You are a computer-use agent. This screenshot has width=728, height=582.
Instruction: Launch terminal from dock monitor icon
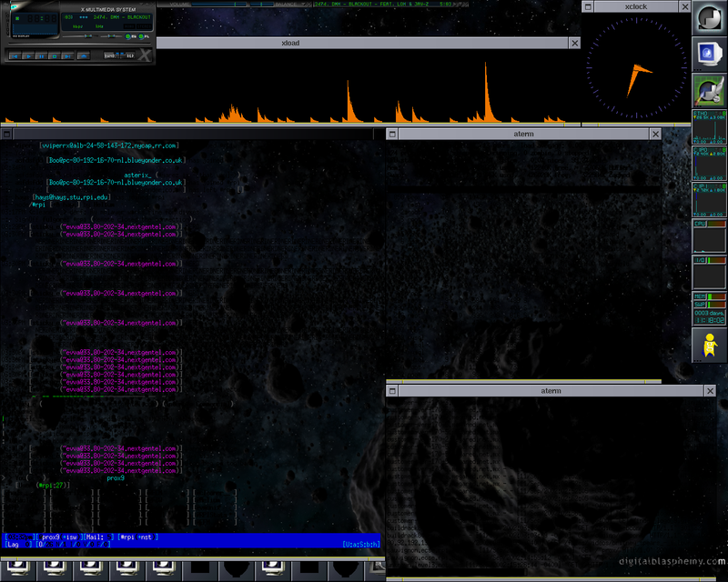(x=710, y=54)
